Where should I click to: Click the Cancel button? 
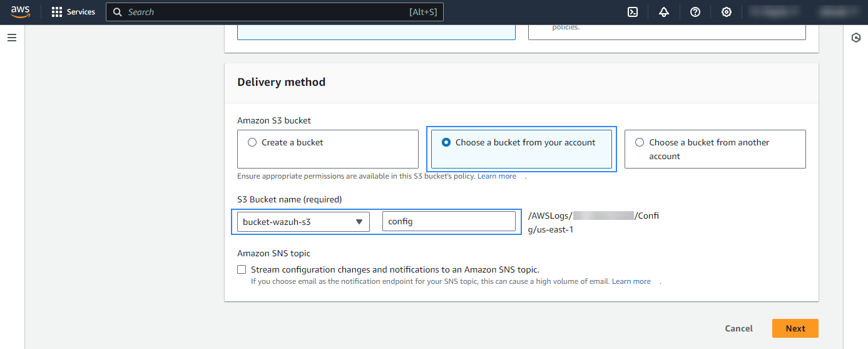pyautogui.click(x=738, y=328)
